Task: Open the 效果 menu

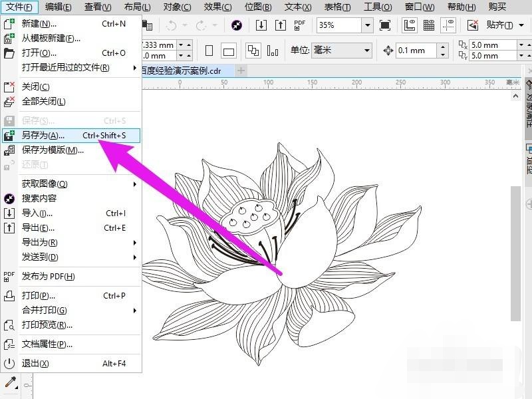Action: click(217, 7)
